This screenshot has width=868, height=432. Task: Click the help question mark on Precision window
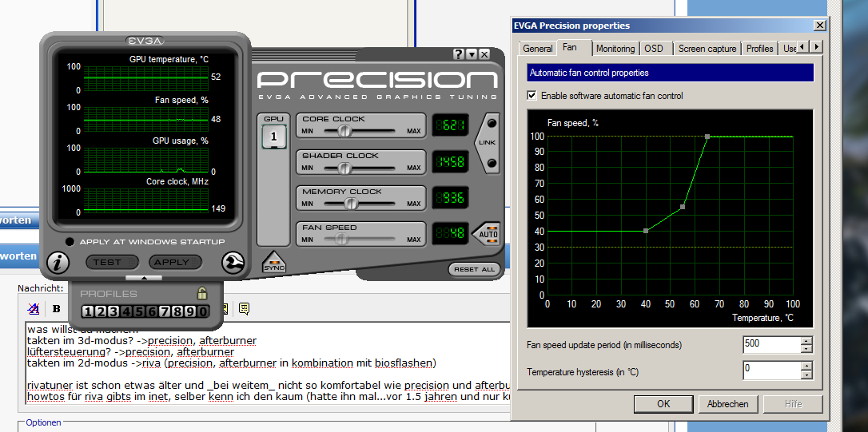(458, 54)
